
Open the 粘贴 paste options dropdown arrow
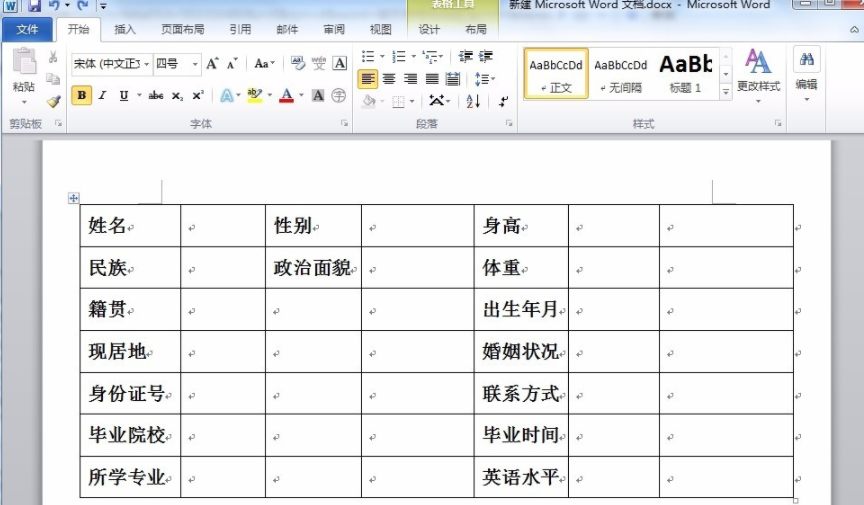[24, 103]
